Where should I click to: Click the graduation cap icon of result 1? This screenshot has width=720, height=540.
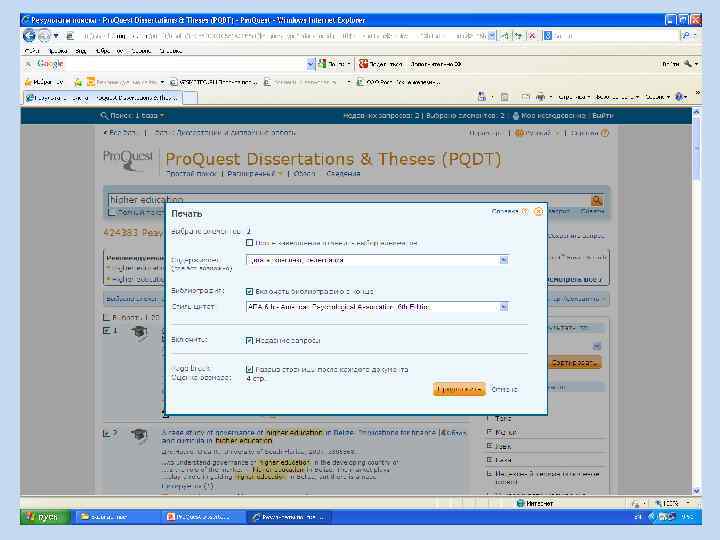[139, 332]
